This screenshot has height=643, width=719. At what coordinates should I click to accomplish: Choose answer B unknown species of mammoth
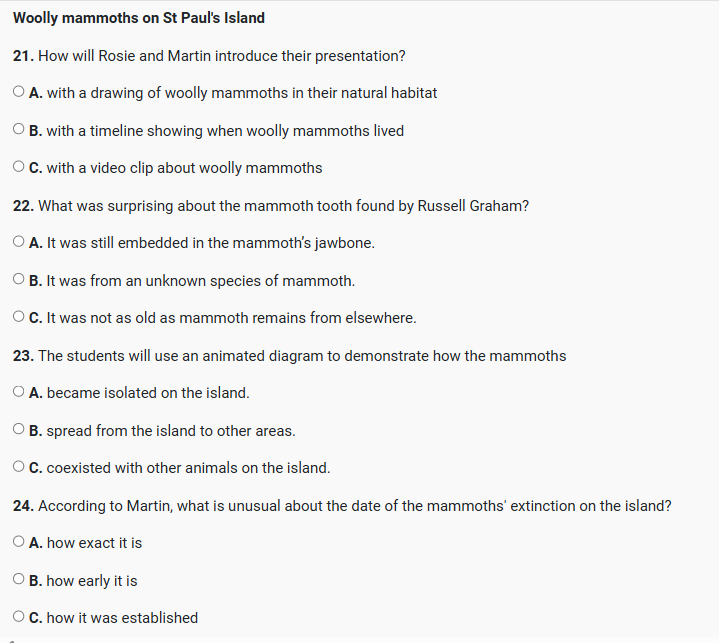[x=20, y=281]
